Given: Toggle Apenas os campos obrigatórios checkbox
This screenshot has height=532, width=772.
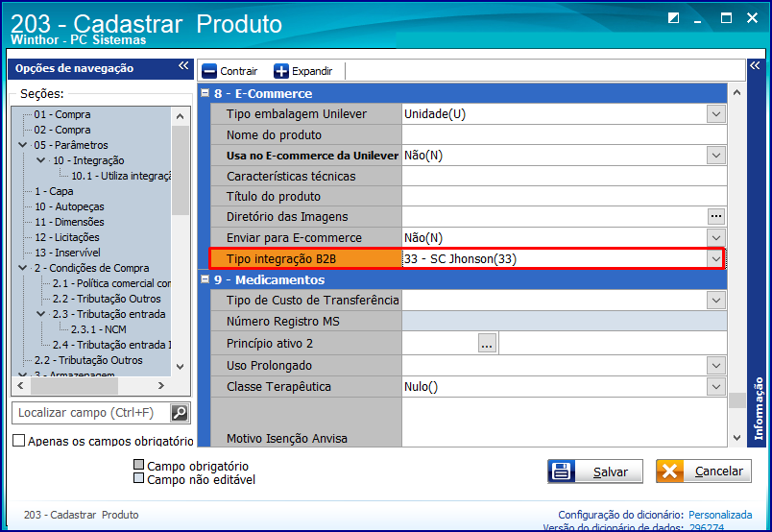Looking at the screenshot, I should (x=18, y=441).
